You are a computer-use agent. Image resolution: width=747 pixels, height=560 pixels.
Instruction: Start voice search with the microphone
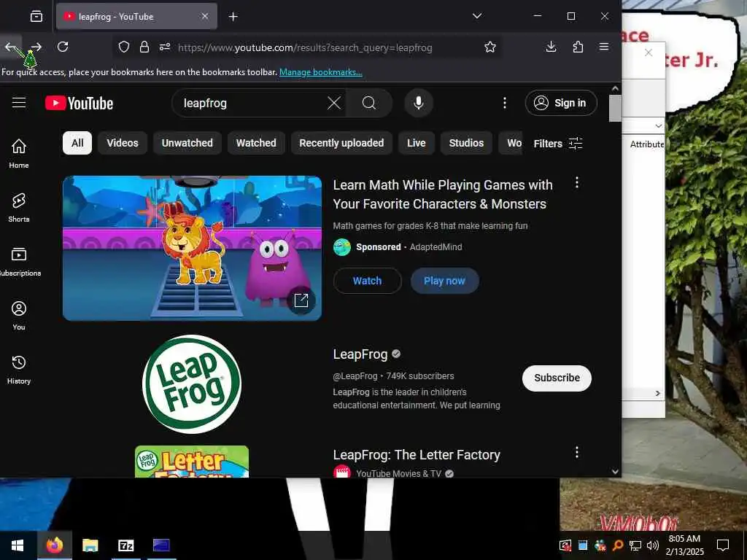419,103
